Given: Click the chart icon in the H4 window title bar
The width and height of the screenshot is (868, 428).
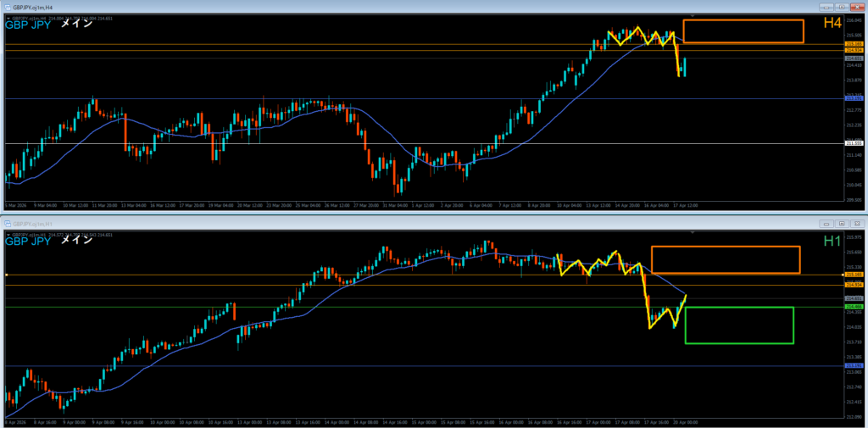Looking at the screenshot, I should [8, 7].
